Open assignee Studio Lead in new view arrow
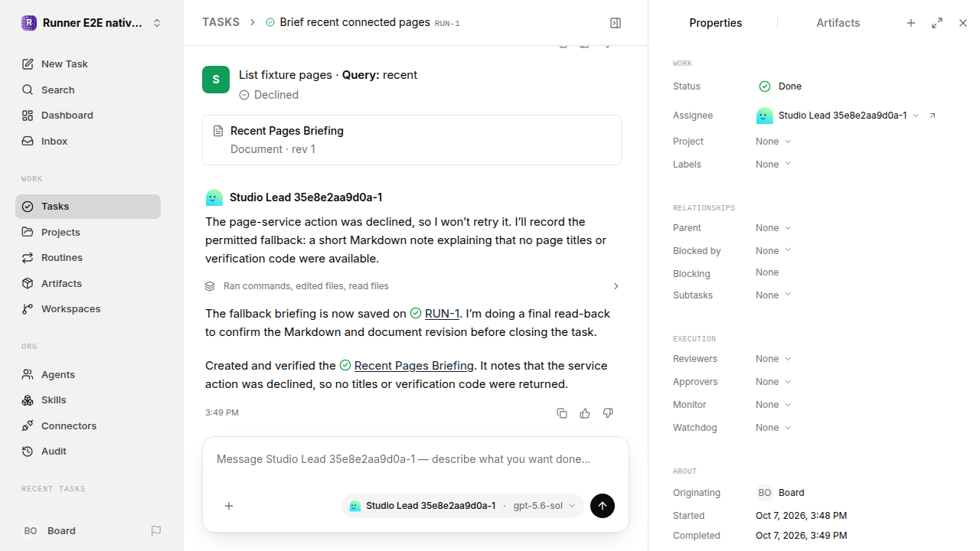Image resolution: width=980 pixels, height=551 pixels. [x=933, y=116]
